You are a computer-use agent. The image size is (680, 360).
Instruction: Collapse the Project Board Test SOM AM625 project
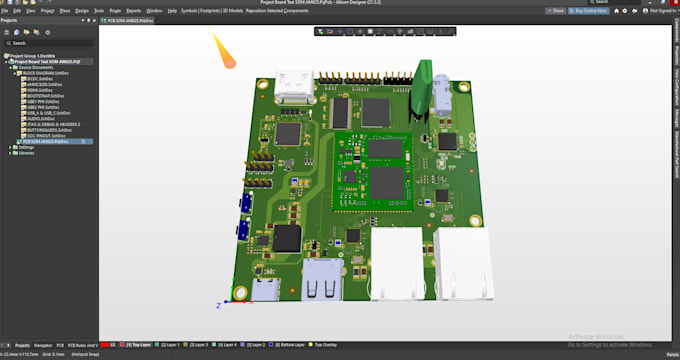coord(7,62)
